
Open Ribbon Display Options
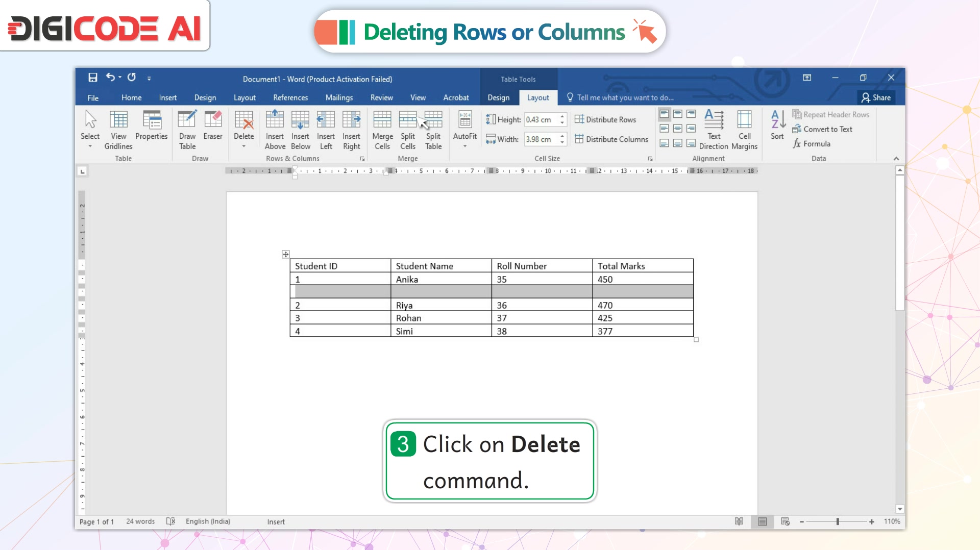(x=807, y=78)
